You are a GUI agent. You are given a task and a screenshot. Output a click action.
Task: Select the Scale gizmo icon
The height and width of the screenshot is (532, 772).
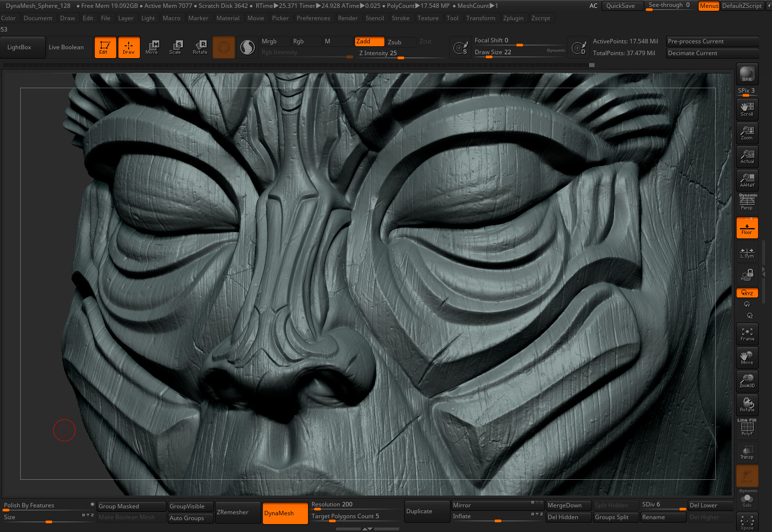tap(175, 47)
